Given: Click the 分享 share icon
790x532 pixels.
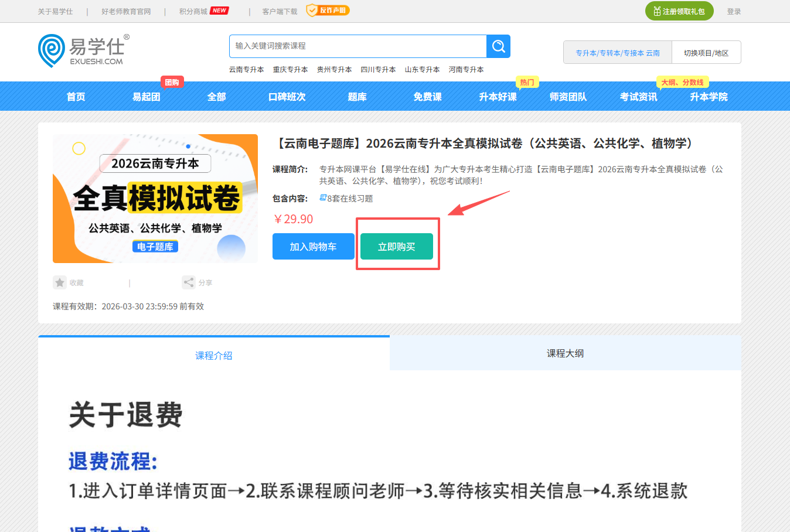Looking at the screenshot, I should [189, 282].
